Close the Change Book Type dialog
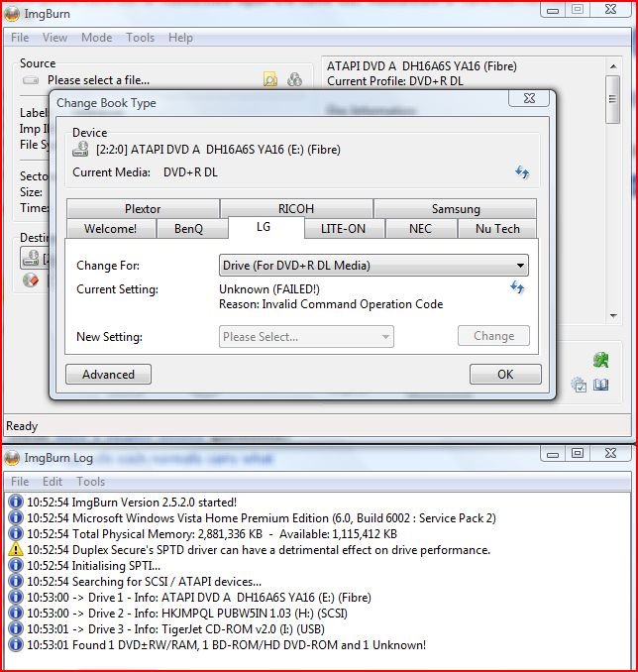 pos(529,98)
